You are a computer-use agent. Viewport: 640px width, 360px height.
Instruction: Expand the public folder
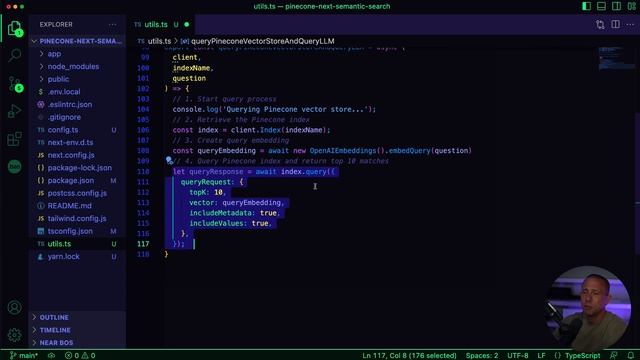tap(58, 79)
